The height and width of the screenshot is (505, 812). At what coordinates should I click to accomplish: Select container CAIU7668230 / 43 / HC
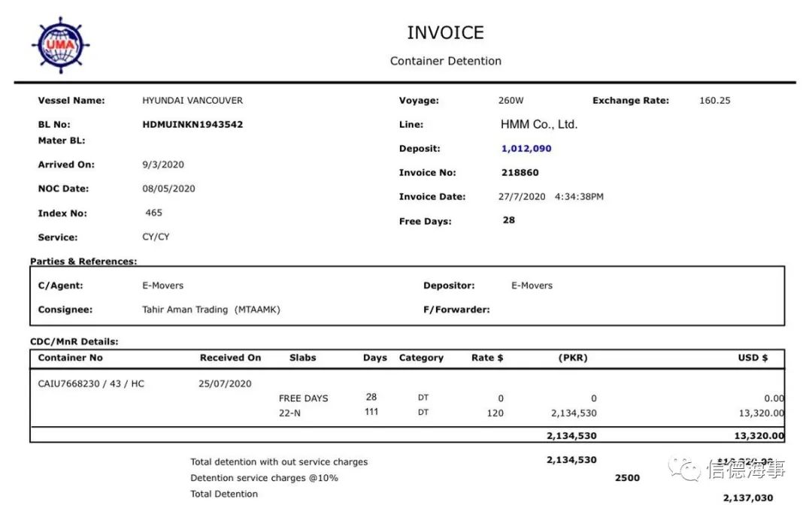(91, 383)
